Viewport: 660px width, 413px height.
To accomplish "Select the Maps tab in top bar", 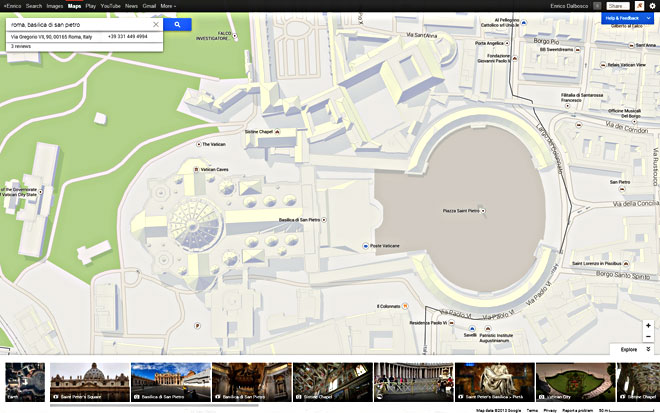I will click(75, 6).
